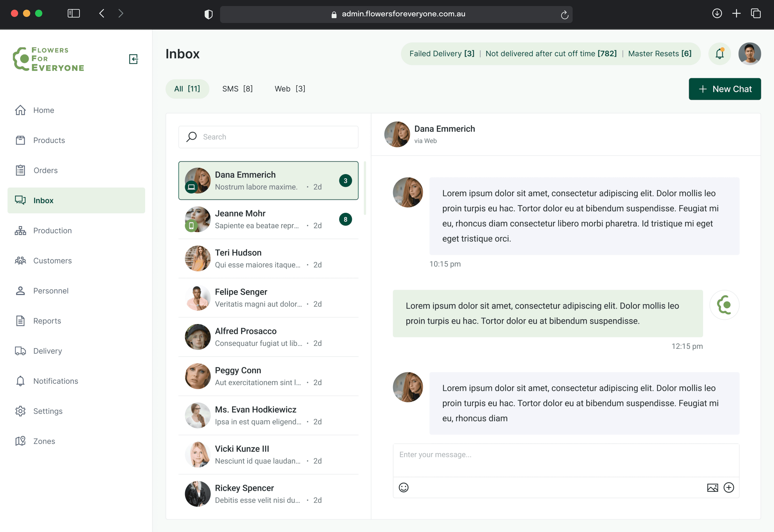Click the browser sidebar toggle icon
Screen dimensions: 774x532
[74, 13]
